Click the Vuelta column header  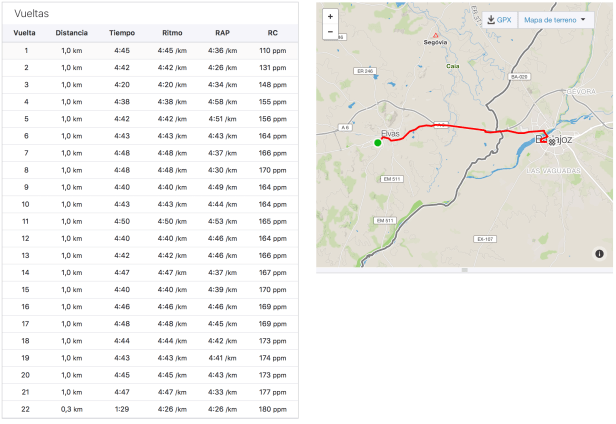[x=25, y=33]
